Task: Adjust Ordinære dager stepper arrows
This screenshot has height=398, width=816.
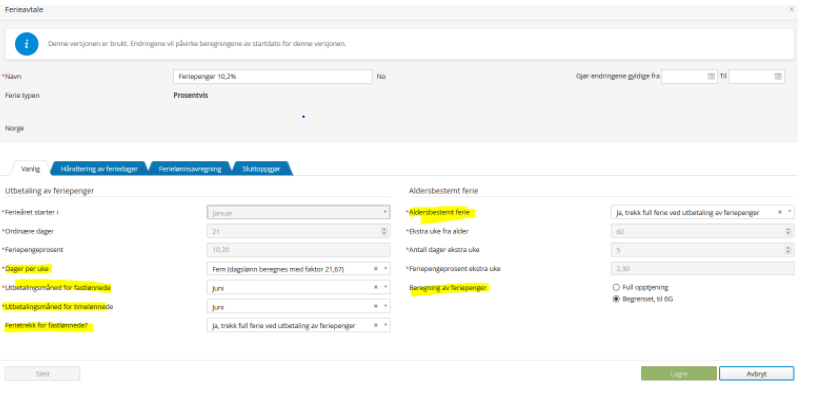Action: click(x=385, y=231)
